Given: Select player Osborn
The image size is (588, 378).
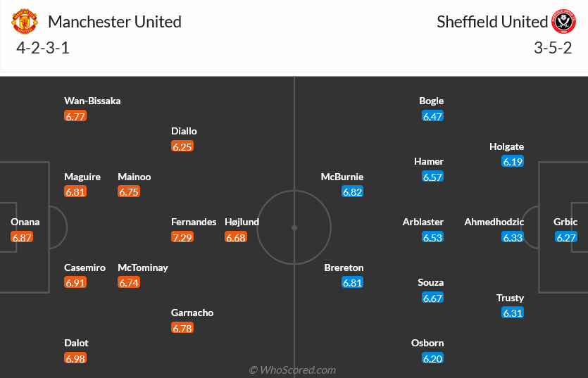Looking at the screenshot, I should tap(427, 343).
